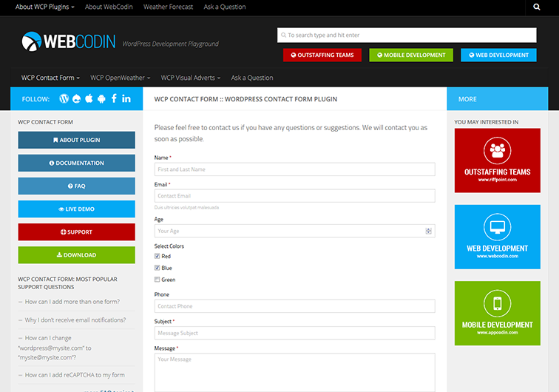Viewport: 559px width, 392px height.
Task: Open Ask a Question in top black bar
Action: coord(225,7)
